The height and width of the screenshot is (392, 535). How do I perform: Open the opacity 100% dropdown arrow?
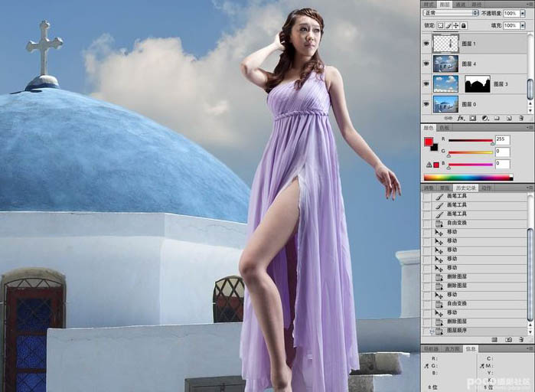click(x=523, y=13)
